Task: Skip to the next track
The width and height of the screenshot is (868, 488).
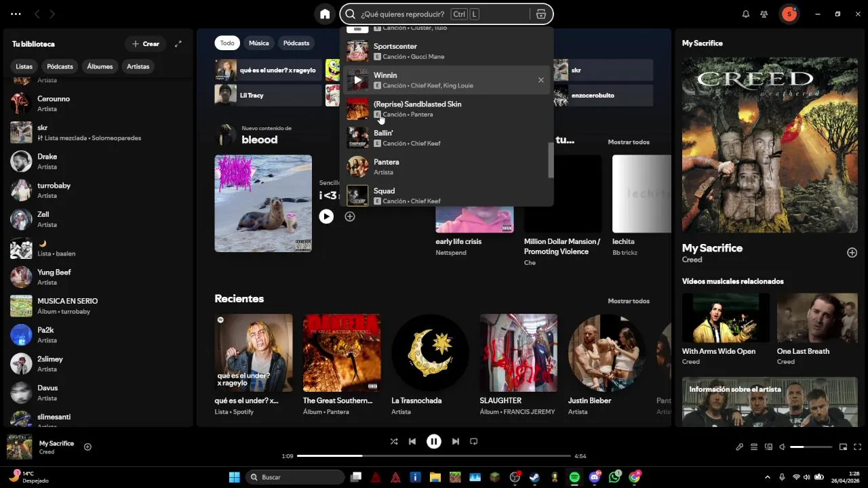Action: 456,441
